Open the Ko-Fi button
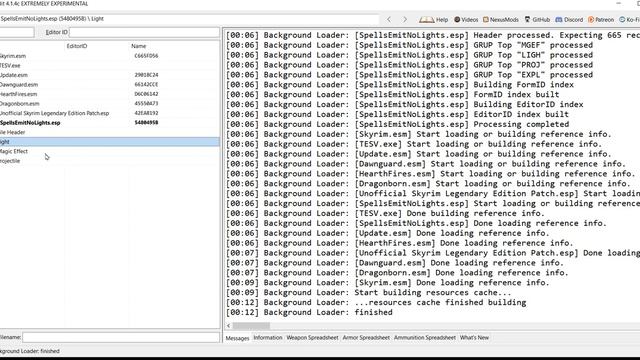The width and height of the screenshot is (640, 360). click(x=629, y=19)
